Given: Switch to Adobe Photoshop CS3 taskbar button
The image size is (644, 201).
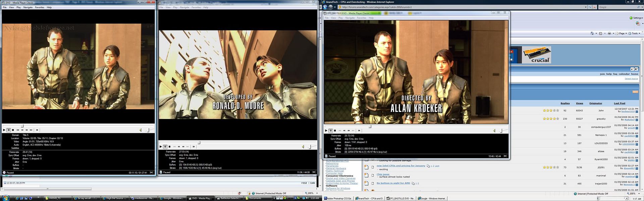Looking at the screenshot, I should pyautogui.click(x=338, y=198).
